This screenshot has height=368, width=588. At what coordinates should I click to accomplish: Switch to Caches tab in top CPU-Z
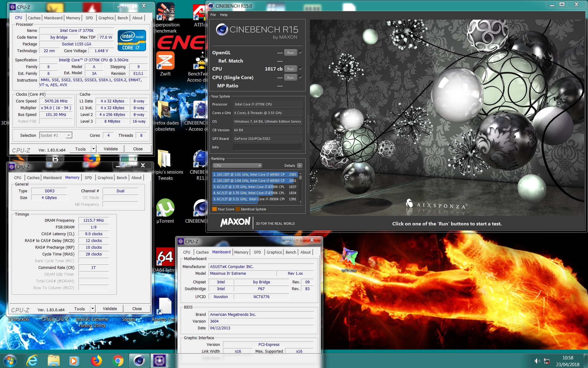34,18
